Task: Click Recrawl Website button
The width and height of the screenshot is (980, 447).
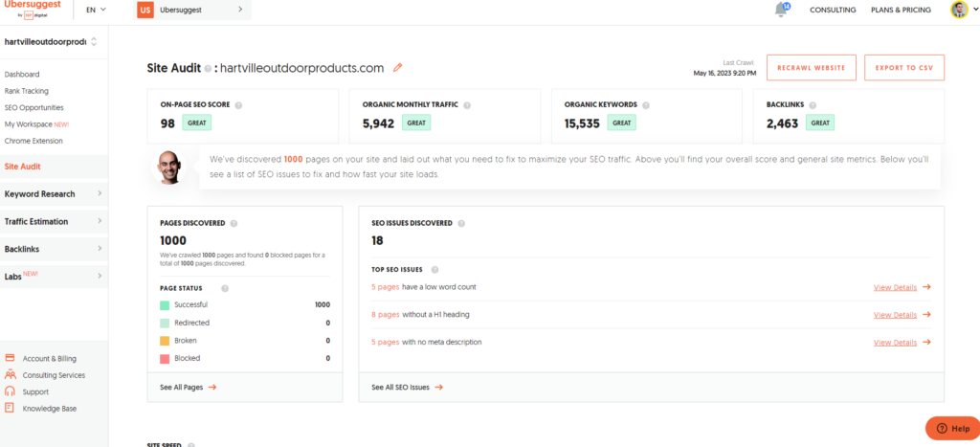Action: pos(812,68)
